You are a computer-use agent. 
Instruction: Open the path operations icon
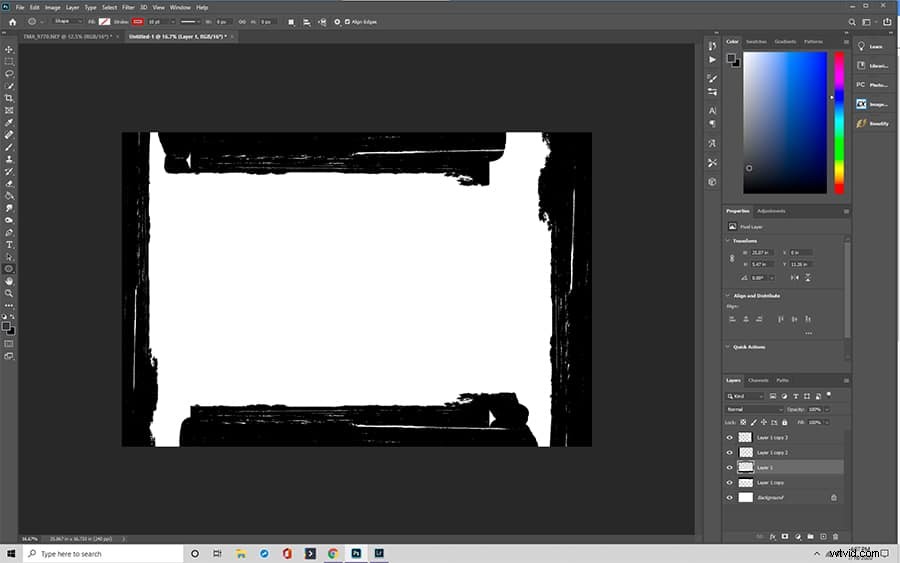pos(291,22)
